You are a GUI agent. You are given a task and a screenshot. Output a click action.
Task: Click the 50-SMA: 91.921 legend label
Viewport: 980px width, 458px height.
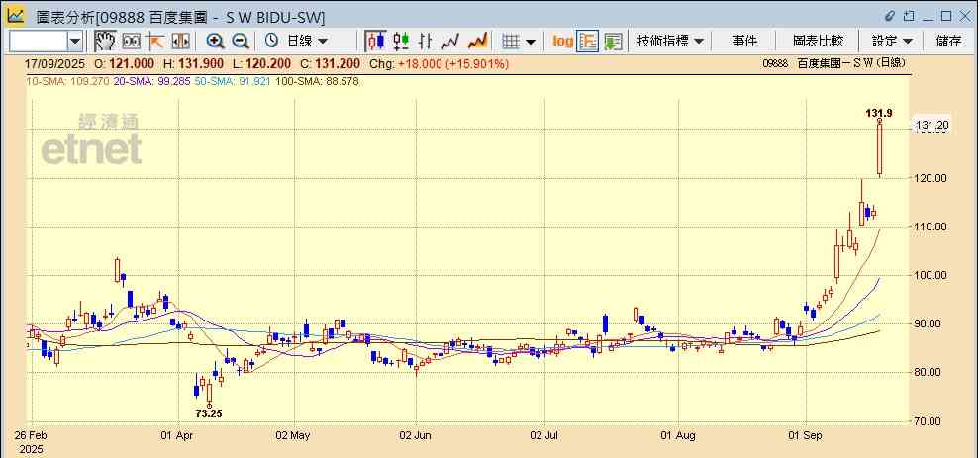tap(233, 81)
